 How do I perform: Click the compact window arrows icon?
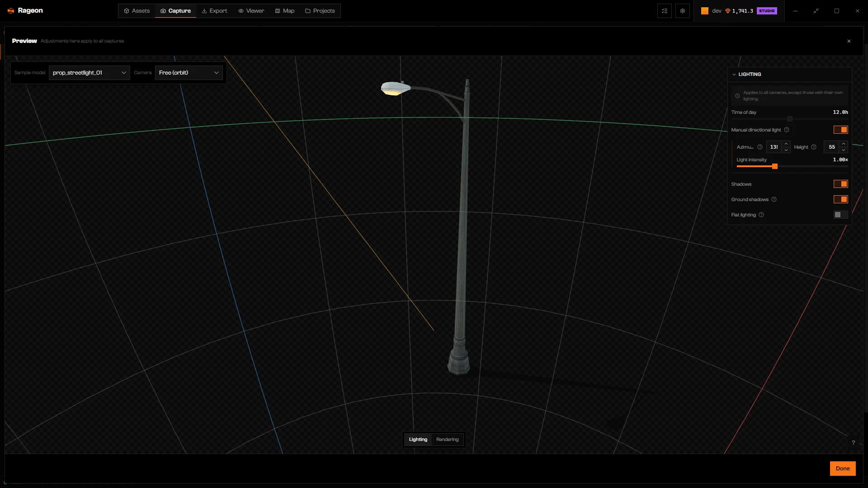point(816,11)
